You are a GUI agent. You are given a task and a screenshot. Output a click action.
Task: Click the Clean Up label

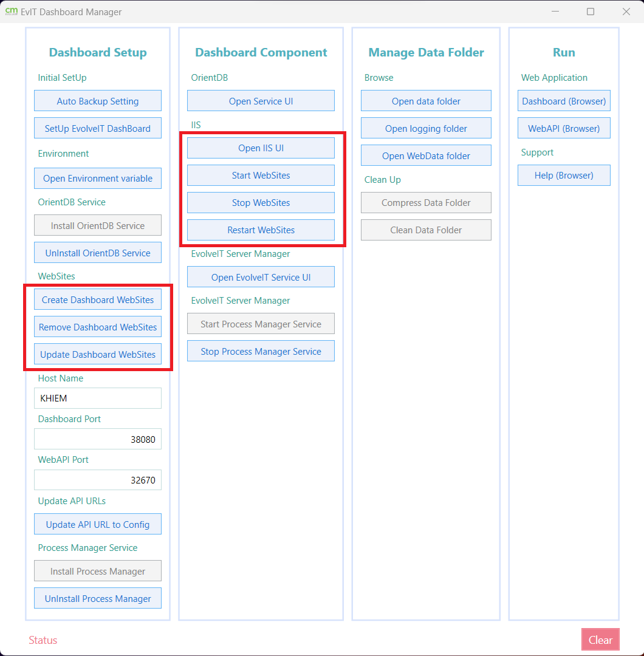[383, 179]
